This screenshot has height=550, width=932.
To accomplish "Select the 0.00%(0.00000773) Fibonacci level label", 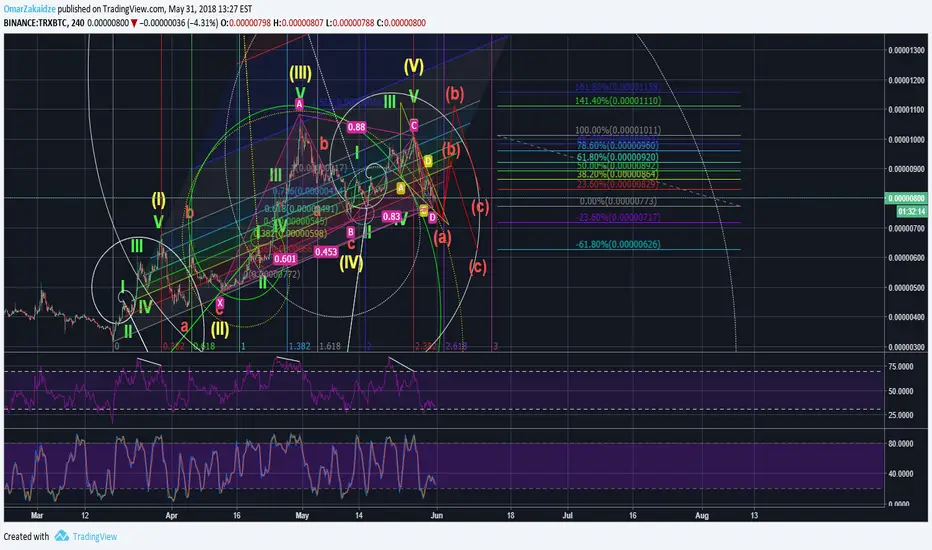I will (618, 202).
